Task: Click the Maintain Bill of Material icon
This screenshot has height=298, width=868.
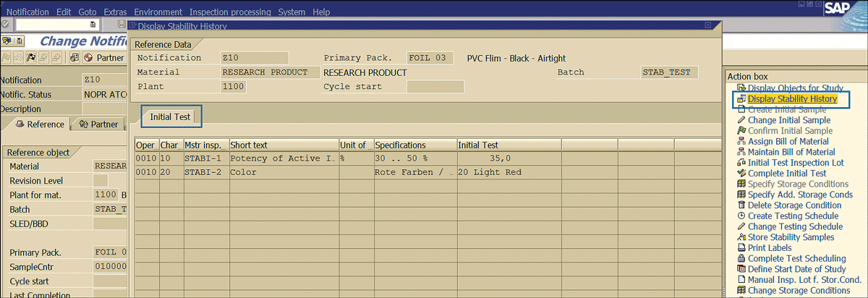Action: coord(741,152)
